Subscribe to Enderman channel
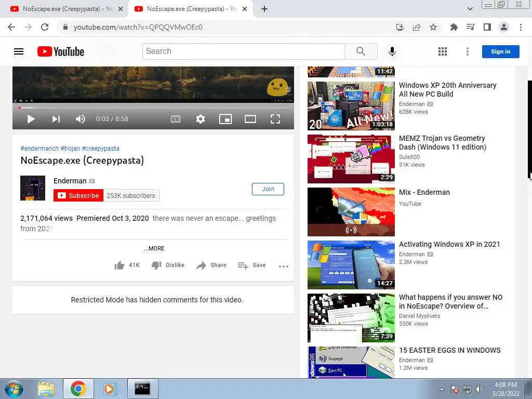The image size is (532, 399). pyautogui.click(x=78, y=195)
